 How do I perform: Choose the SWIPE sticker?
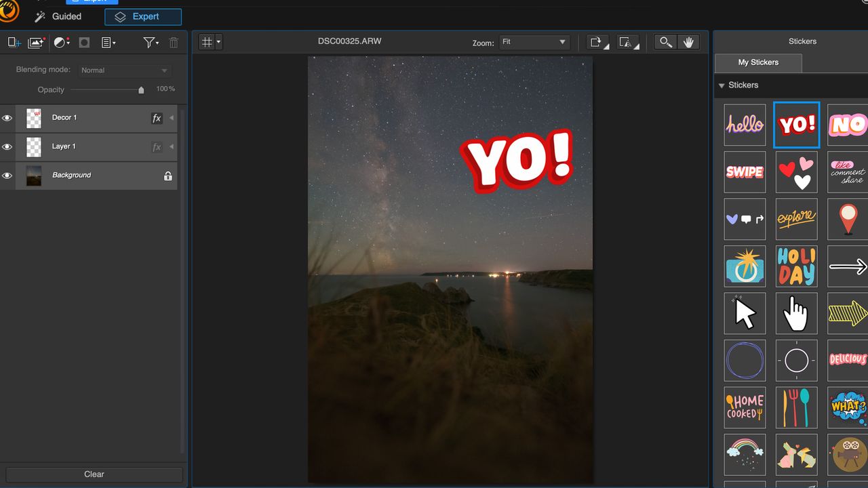click(745, 172)
